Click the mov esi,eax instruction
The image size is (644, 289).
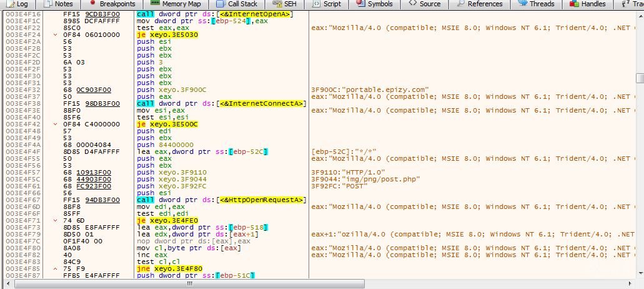click(161, 111)
